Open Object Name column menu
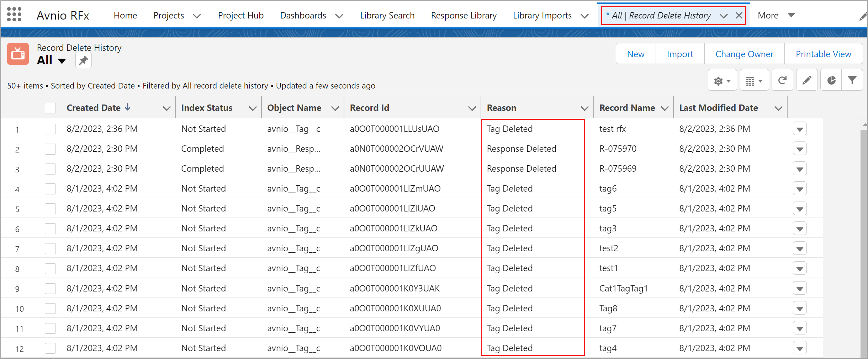This screenshot has width=868, height=359. tap(335, 108)
